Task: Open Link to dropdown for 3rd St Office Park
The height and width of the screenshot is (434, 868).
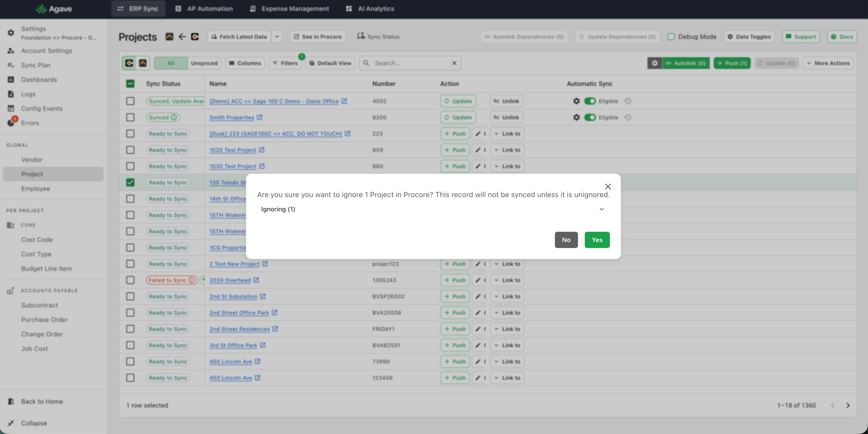Action: tap(507, 345)
